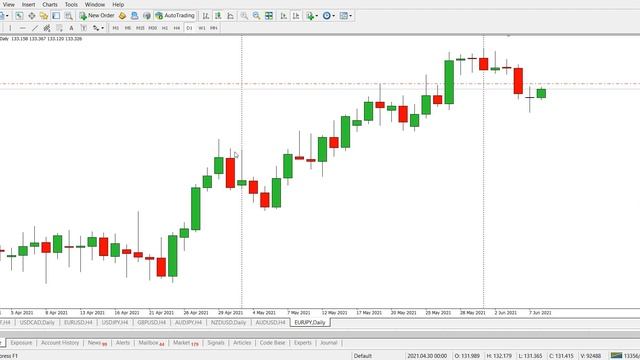The width and height of the screenshot is (640, 360).
Task: Open the Indicators list icon
Action: click(310, 16)
